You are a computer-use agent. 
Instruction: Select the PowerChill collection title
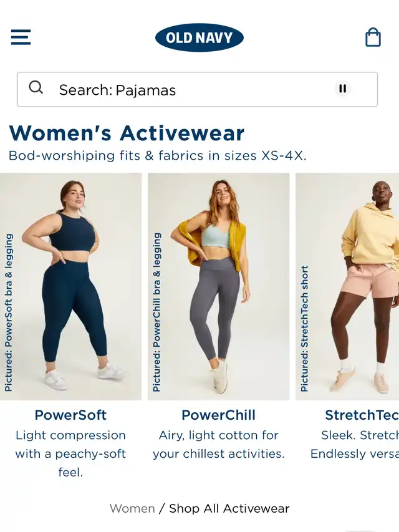[x=218, y=415]
